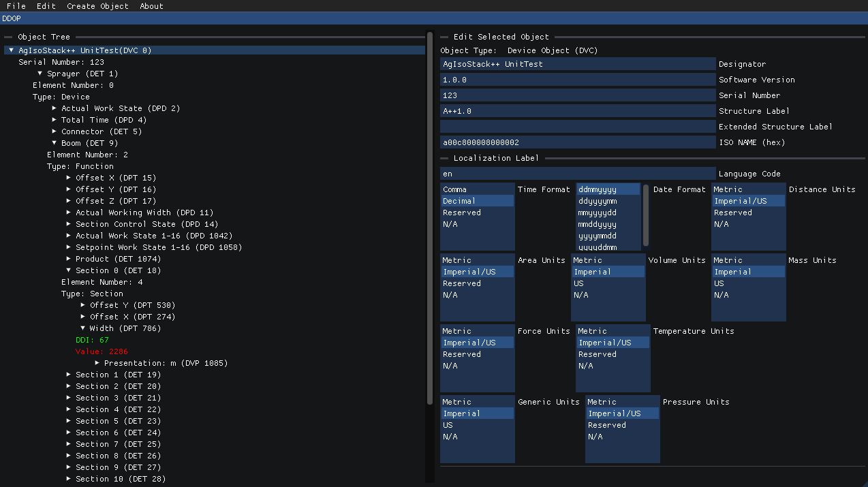The height and width of the screenshot is (487, 868).
Task: Select Reserved for Pressure Units
Action: [622, 425]
